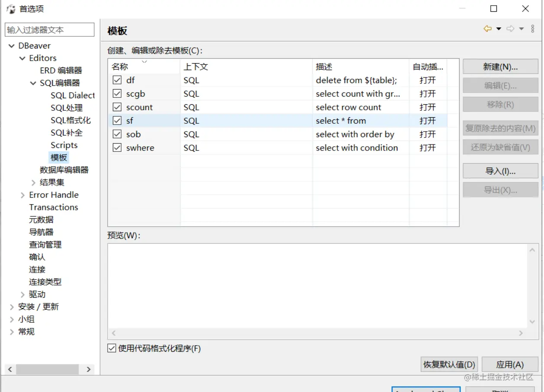Uncheck the scgb template checkbox

117,93
